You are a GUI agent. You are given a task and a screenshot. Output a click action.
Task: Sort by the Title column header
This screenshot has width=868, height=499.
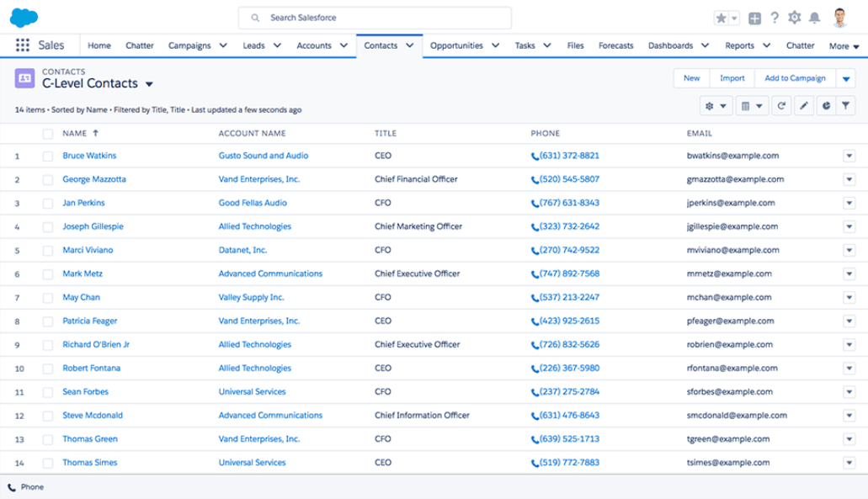pos(386,133)
